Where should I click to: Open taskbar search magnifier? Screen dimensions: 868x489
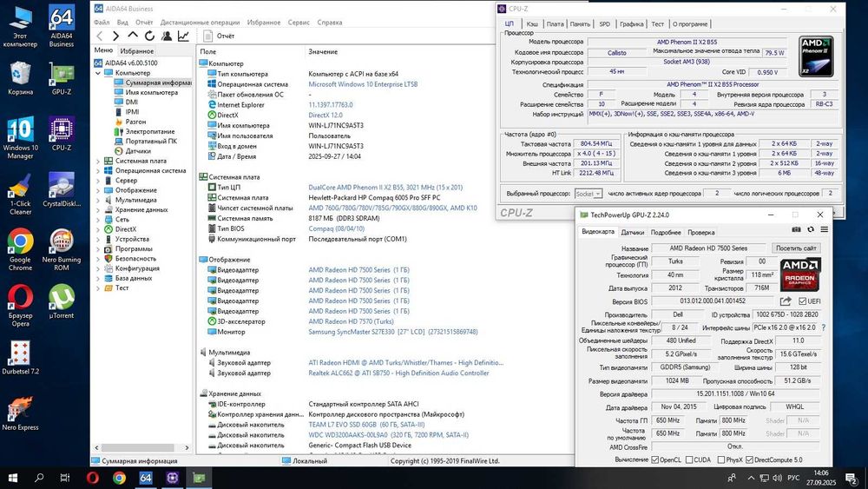pyautogui.click(x=39, y=478)
